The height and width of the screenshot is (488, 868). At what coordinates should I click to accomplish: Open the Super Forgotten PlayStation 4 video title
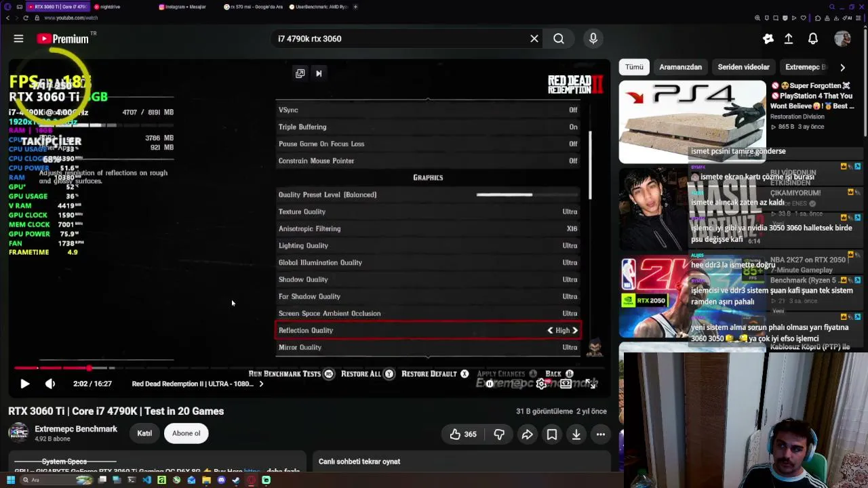pos(812,96)
